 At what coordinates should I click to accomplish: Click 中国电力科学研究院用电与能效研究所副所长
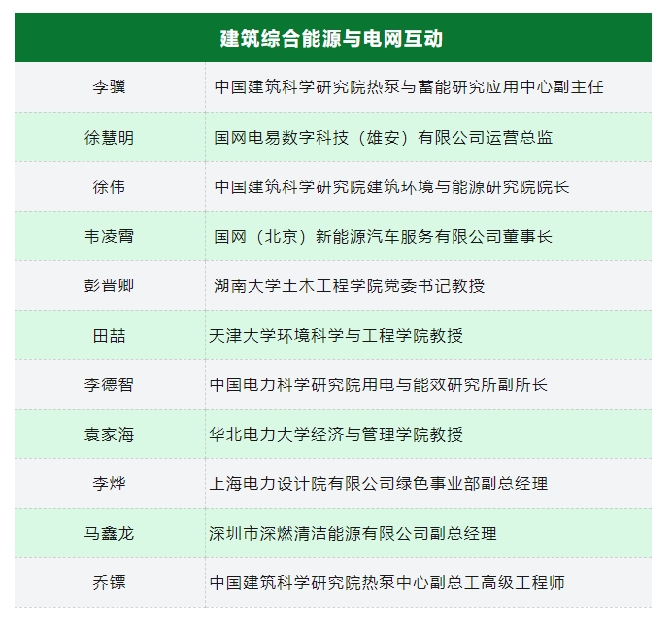click(x=379, y=384)
